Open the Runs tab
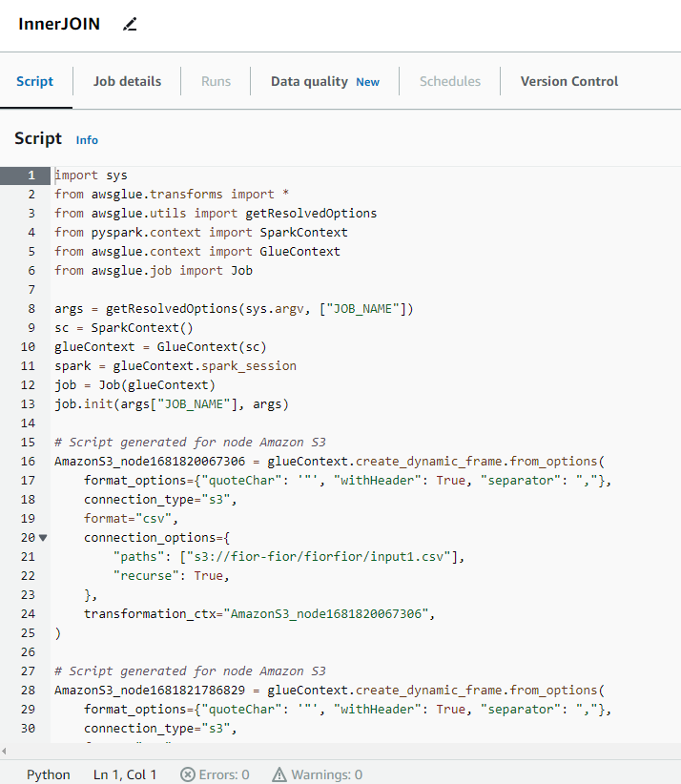The image size is (681, 784). pyautogui.click(x=216, y=81)
